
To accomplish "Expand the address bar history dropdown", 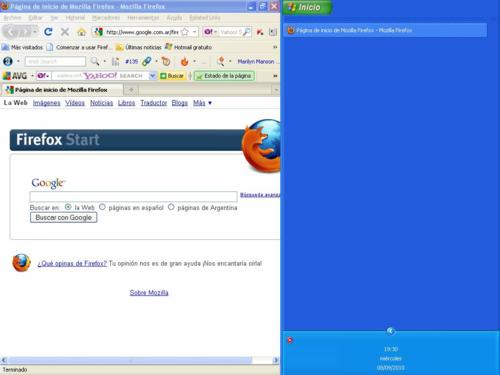I will point(194,32).
